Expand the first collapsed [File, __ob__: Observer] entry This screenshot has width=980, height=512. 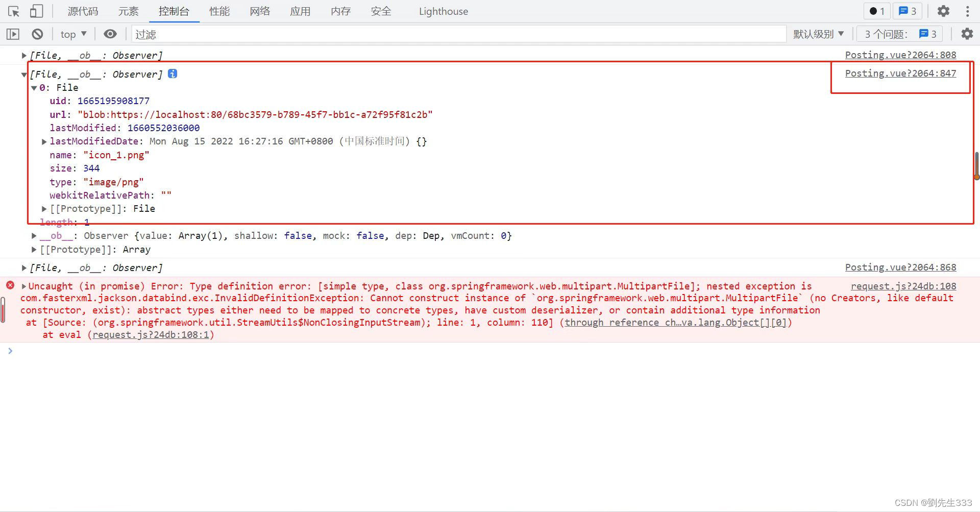click(24, 55)
